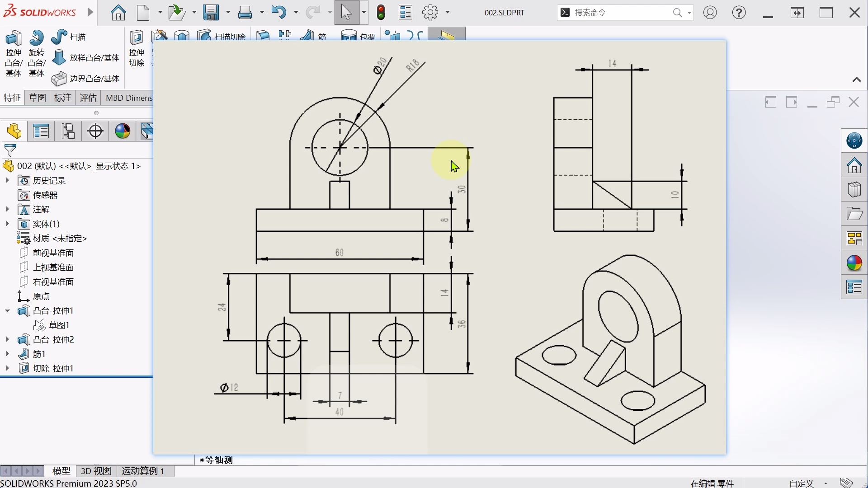
Task: Open SOLIDWORKS help with question mark button
Action: coord(739,12)
